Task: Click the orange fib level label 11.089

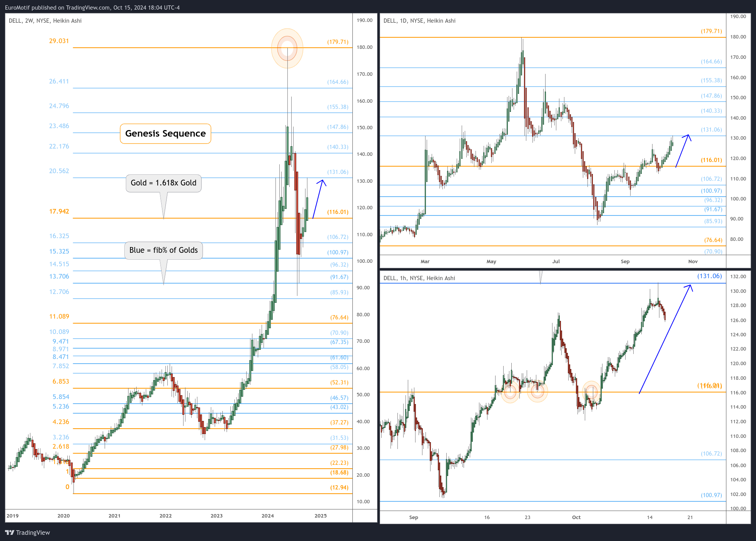Action: (x=59, y=316)
